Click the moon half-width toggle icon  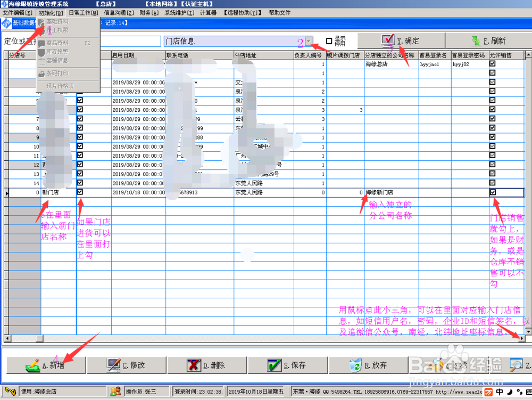pyautogui.click(x=510, y=392)
